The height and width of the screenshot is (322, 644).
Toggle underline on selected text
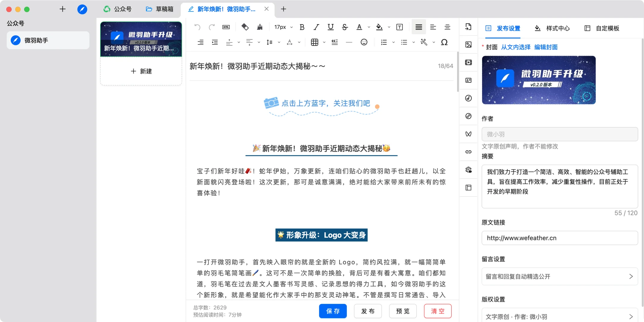330,27
